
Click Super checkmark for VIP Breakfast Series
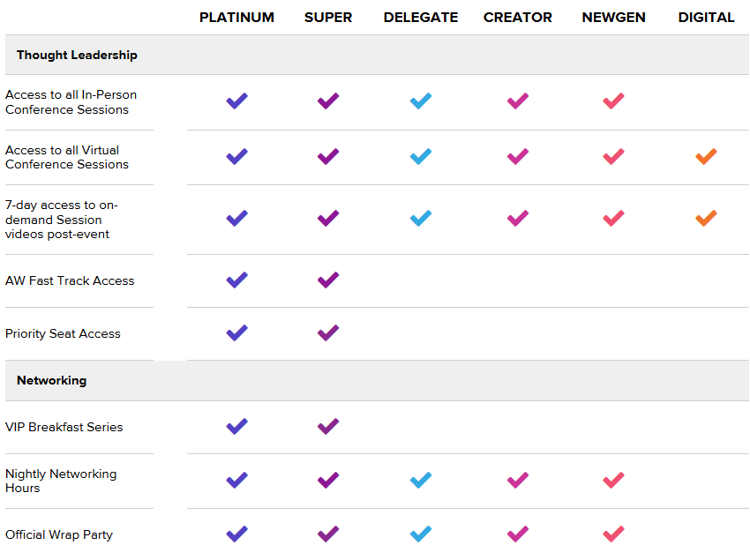coord(328,427)
